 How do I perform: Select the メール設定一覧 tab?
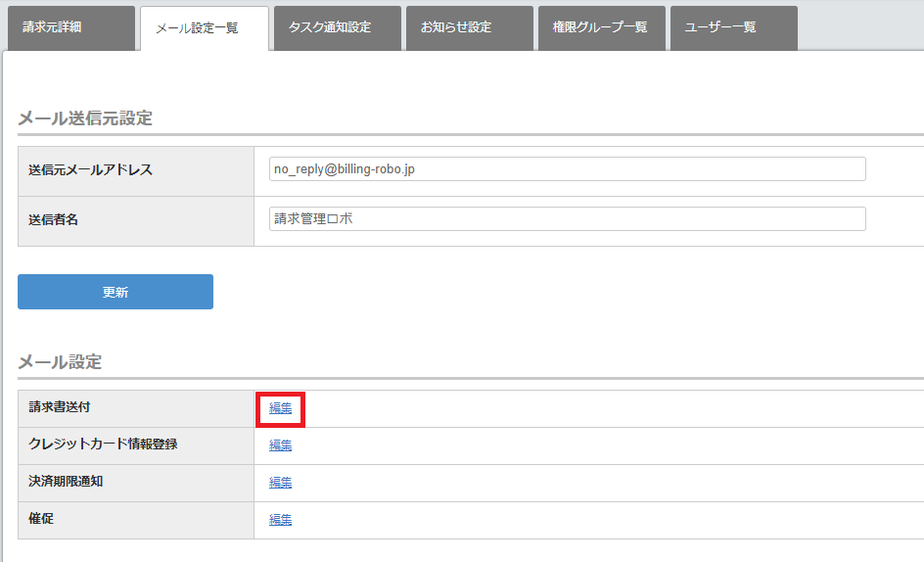coord(204,28)
